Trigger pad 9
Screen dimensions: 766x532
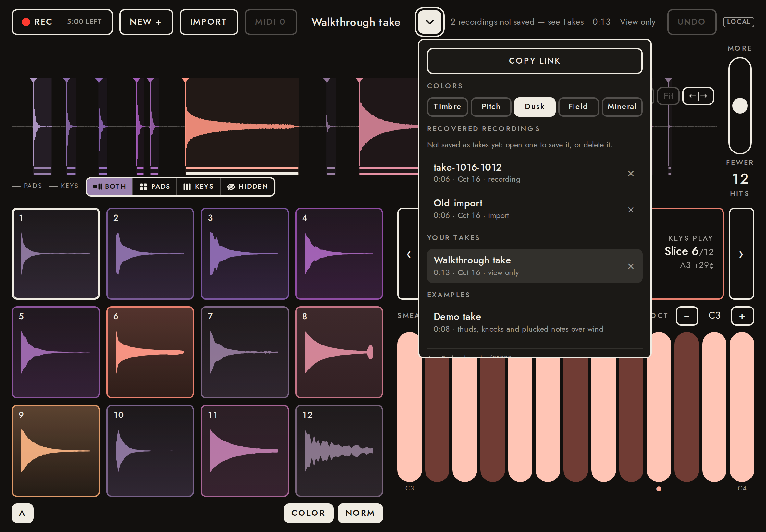[x=56, y=451]
